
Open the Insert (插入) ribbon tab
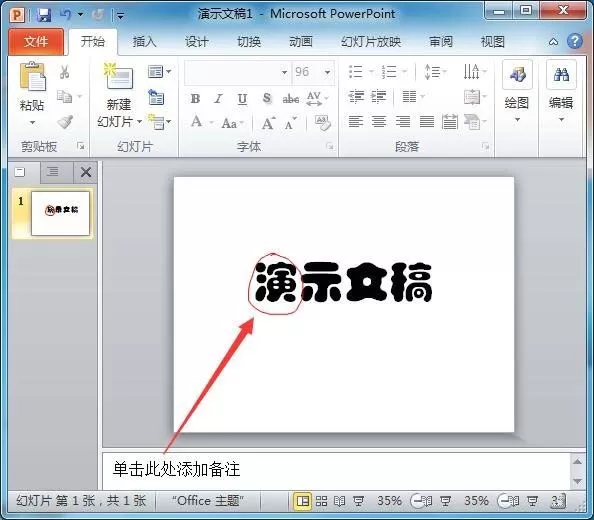click(x=144, y=41)
